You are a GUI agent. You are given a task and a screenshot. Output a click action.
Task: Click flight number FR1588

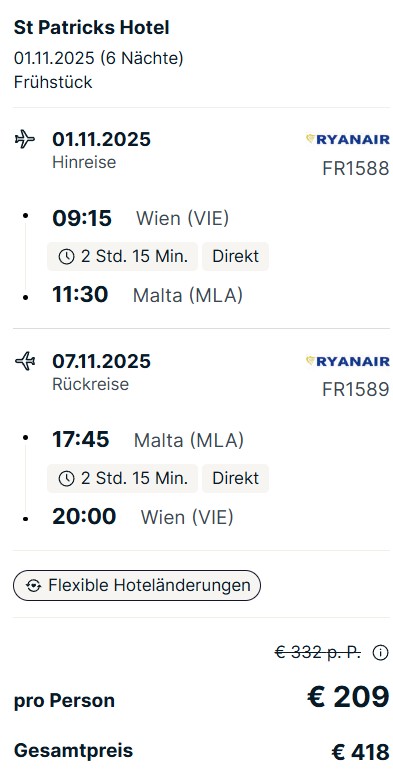356,169
